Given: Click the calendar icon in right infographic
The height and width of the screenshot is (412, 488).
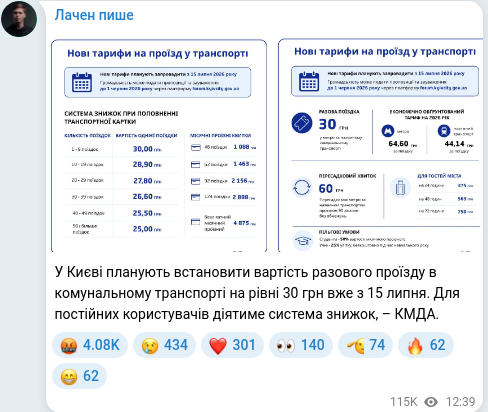Looking at the screenshot, I should [309, 81].
